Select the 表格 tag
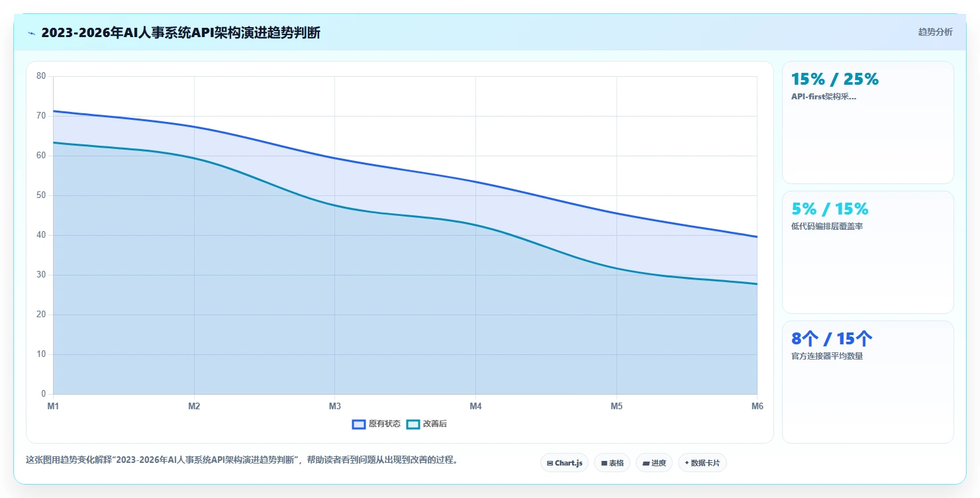Viewport: 980px width, 498px height. 612,463
